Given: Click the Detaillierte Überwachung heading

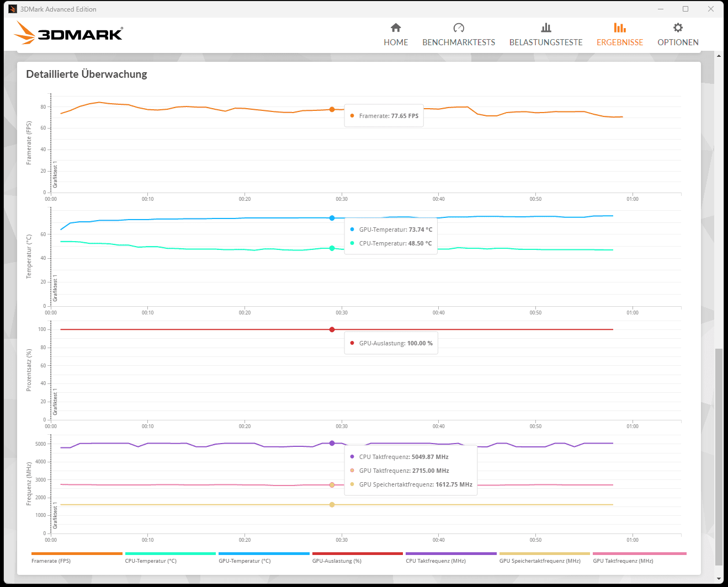Looking at the screenshot, I should (87, 74).
